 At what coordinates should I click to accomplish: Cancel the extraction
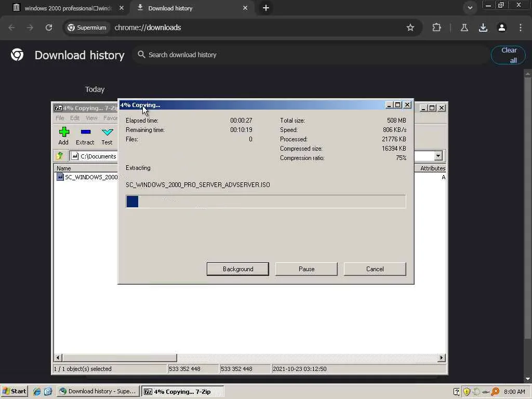point(375,269)
